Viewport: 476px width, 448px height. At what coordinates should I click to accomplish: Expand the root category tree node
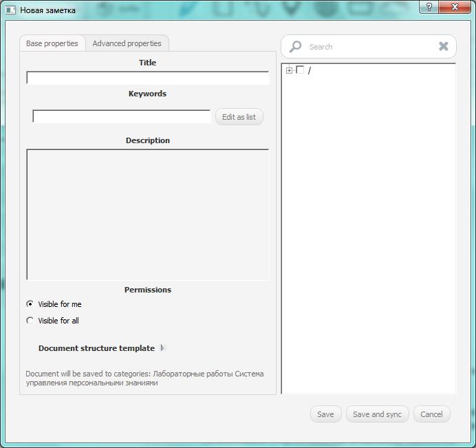pos(289,70)
